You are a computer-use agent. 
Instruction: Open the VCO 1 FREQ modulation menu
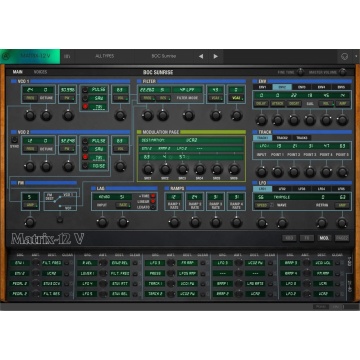coord(30,98)
